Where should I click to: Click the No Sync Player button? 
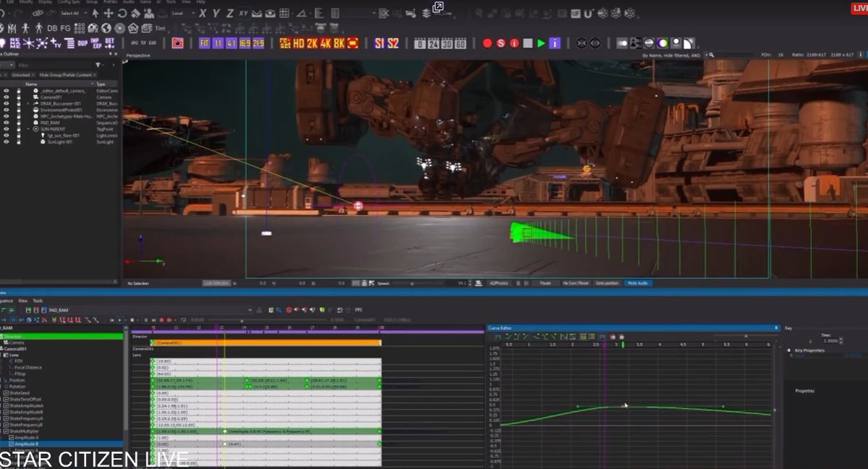(x=575, y=283)
